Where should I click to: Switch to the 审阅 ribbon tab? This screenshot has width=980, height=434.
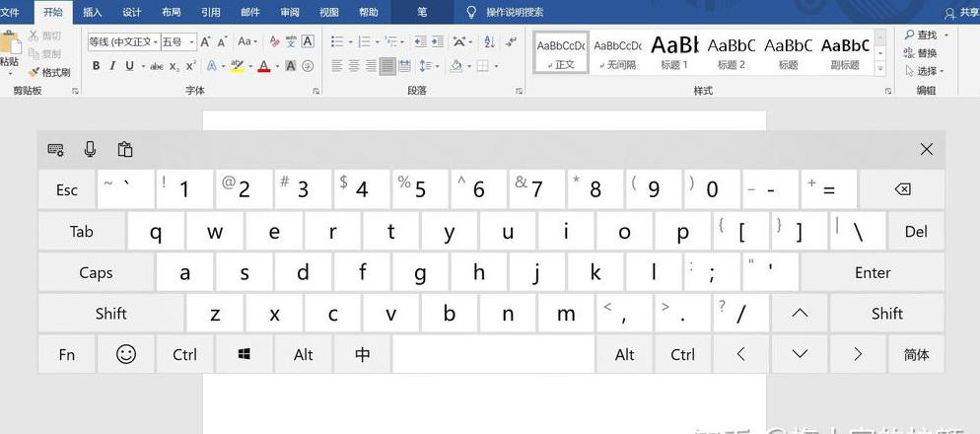[x=290, y=12]
